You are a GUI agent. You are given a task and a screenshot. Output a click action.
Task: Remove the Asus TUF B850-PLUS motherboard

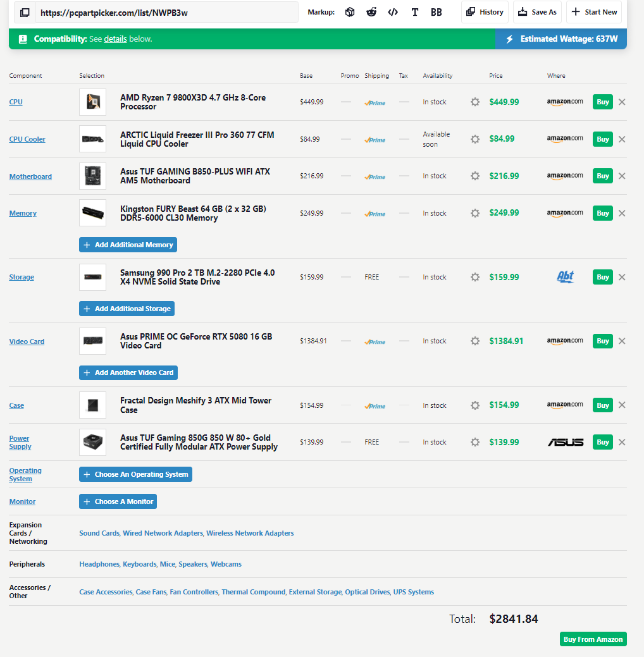point(622,176)
